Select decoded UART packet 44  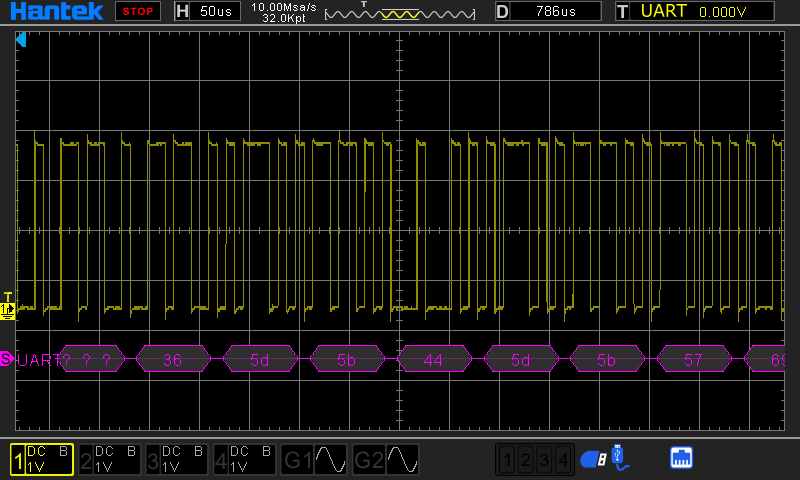tap(433, 358)
